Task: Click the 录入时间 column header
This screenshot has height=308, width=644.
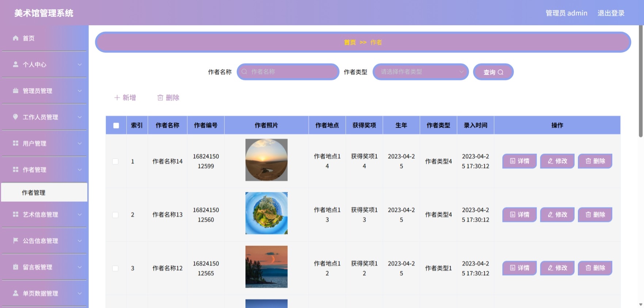Action: point(475,125)
